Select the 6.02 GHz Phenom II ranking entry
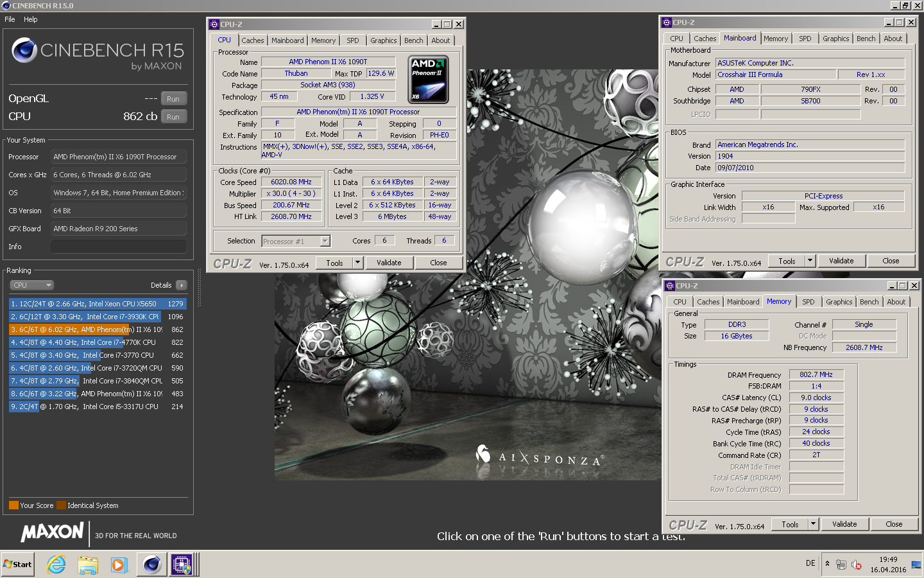This screenshot has width=924, height=578. point(98,329)
